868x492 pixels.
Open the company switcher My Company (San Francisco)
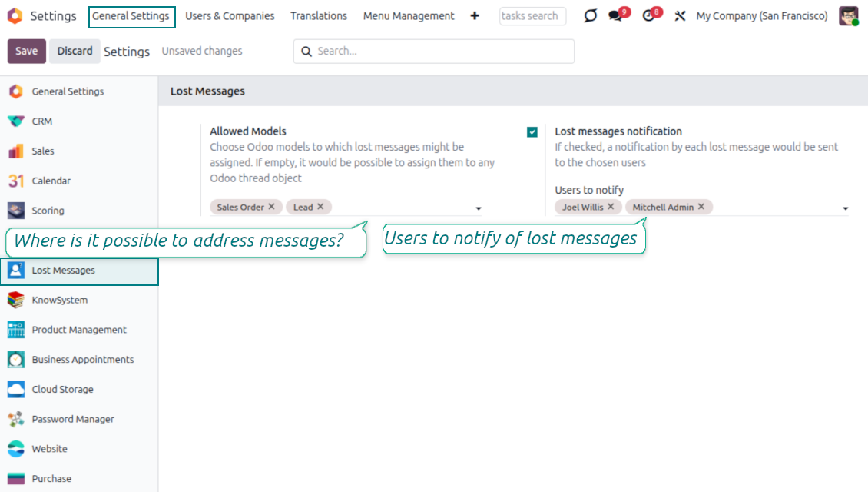(x=761, y=16)
